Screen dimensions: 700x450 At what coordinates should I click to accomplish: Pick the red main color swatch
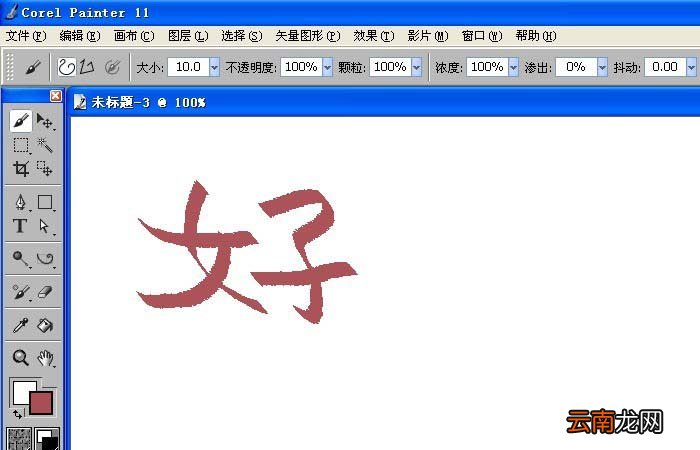(41, 403)
